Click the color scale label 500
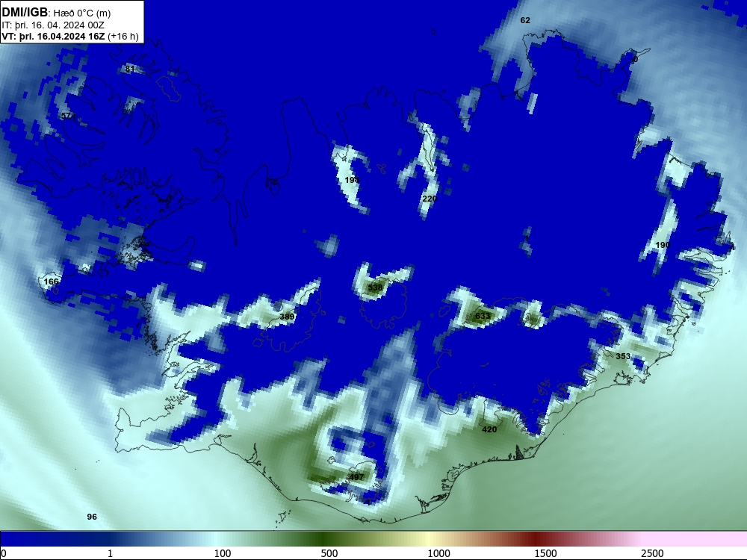747x560 pixels. [329, 553]
